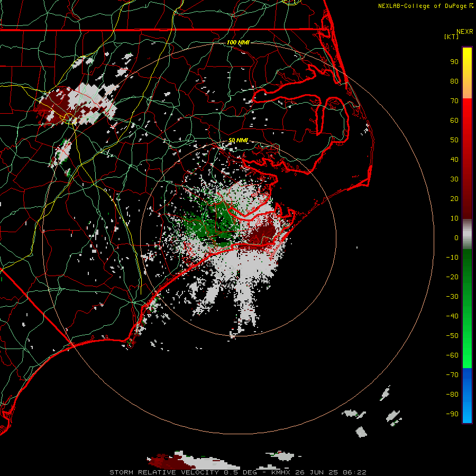Click the STORM RELATIVE VELOCITY footer text
This screenshot has width=476, height=476.
coord(164,472)
